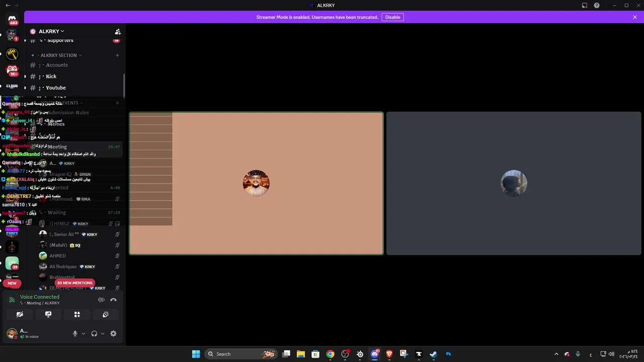Open the activities launcher button
This screenshot has height=362, width=644.
(77, 314)
